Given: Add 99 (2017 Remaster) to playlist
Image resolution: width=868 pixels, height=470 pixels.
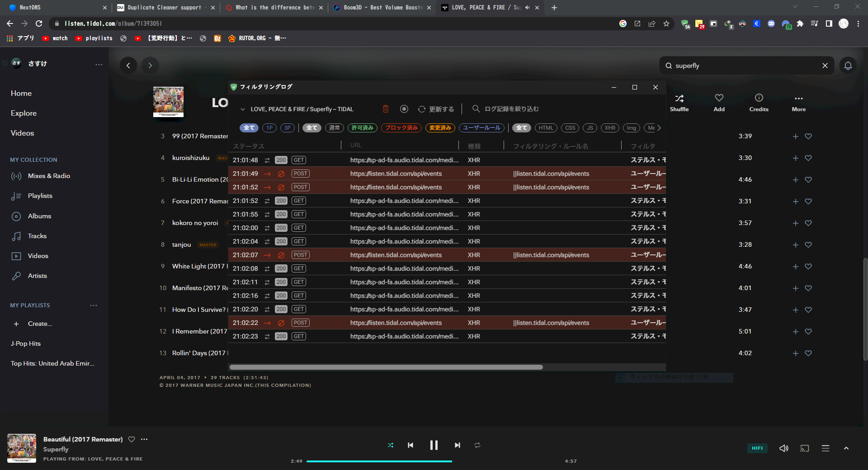Looking at the screenshot, I should click(796, 136).
